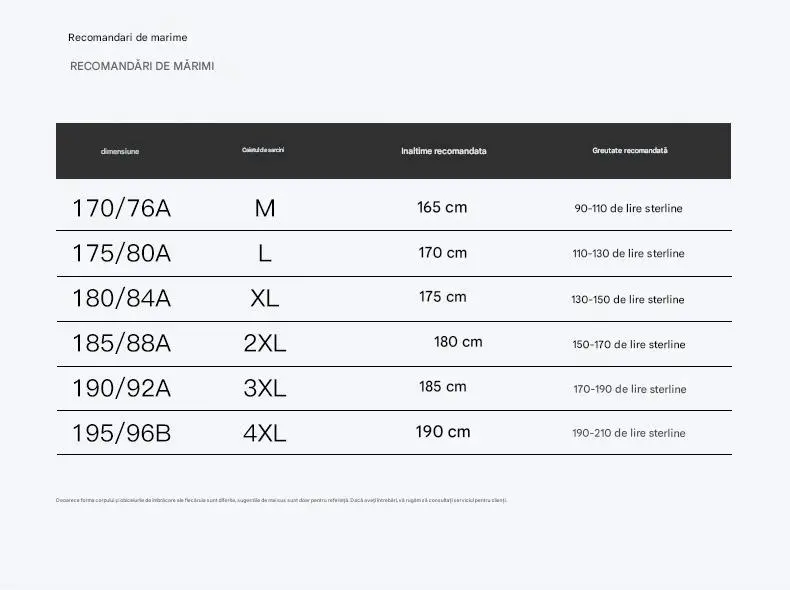Click the 2XL size label
The height and width of the screenshot is (590, 790).
pos(265,343)
